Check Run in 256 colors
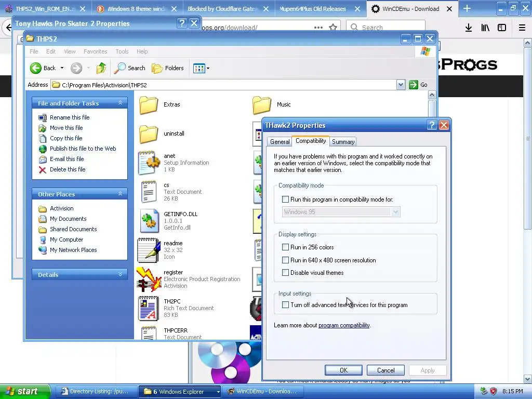This screenshot has height=399, width=532. click(285, 247)
